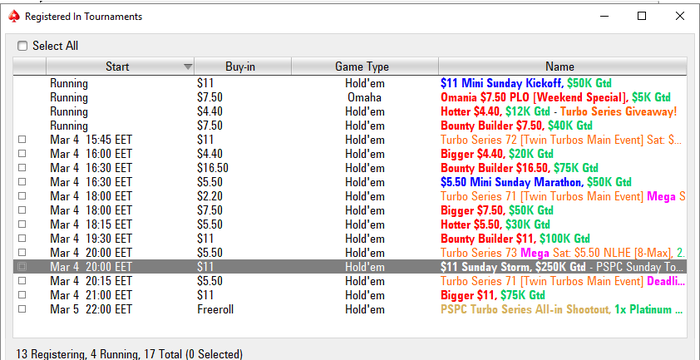
Task: Select Bounty Builder $16.50 $75K Gtd name
Action: click(519, 168)
